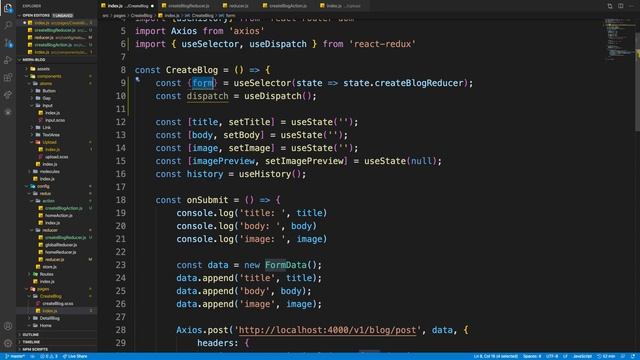Open upload.scss in the Upload folder

click(56, 157)
